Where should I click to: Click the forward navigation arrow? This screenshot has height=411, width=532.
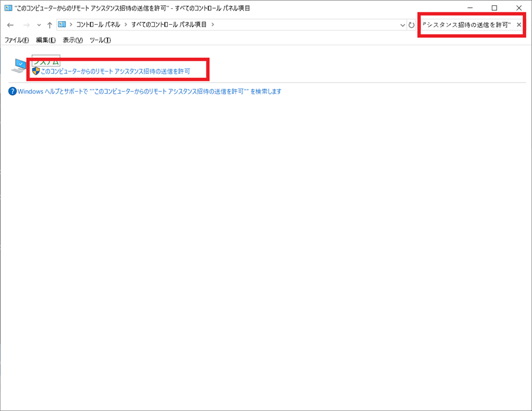coord(26,25)
